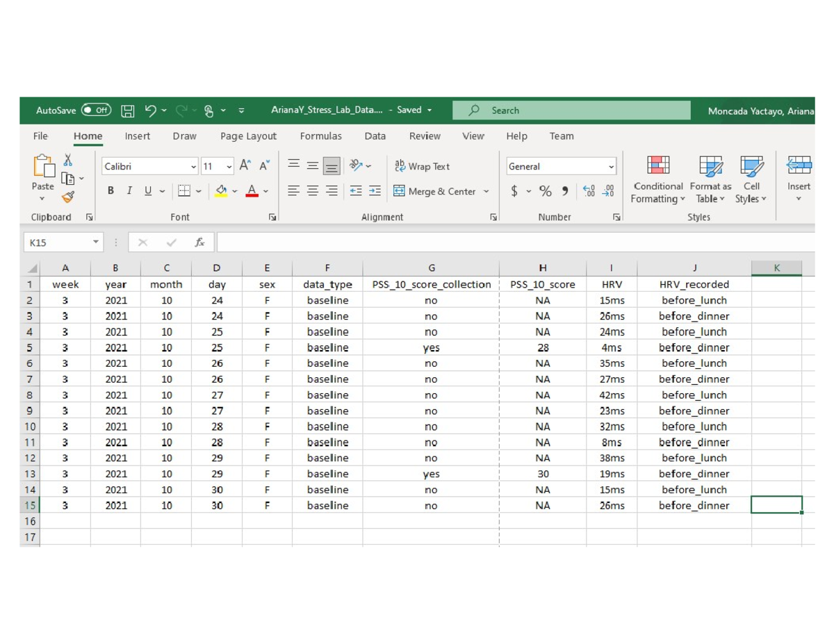
Task: Apply Comma Style format
Action: click(565, 191)
